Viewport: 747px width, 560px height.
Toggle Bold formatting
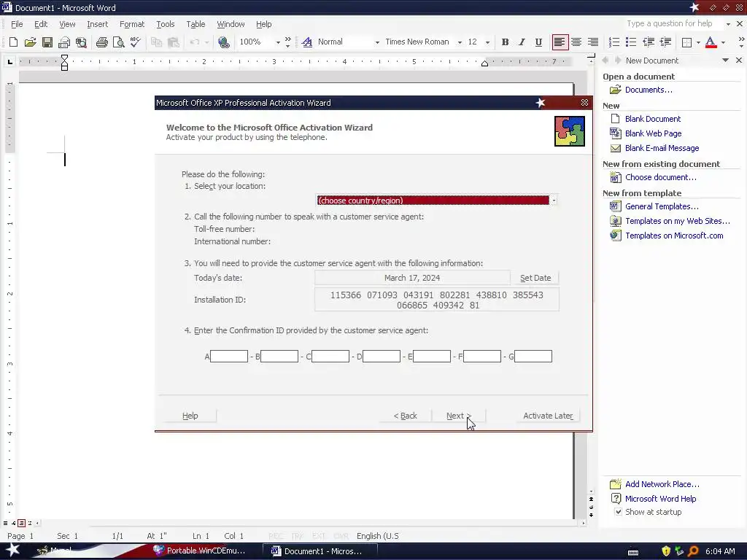point(505,42)
